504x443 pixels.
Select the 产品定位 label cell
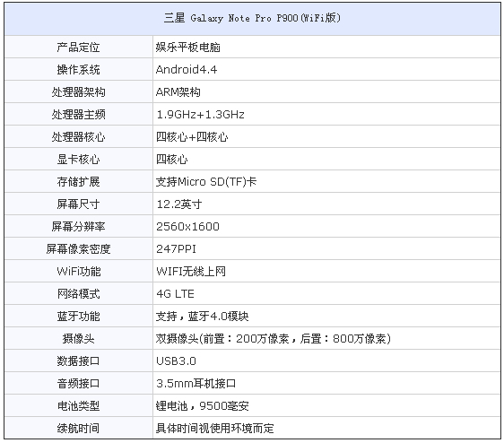(x=78, y=48)
